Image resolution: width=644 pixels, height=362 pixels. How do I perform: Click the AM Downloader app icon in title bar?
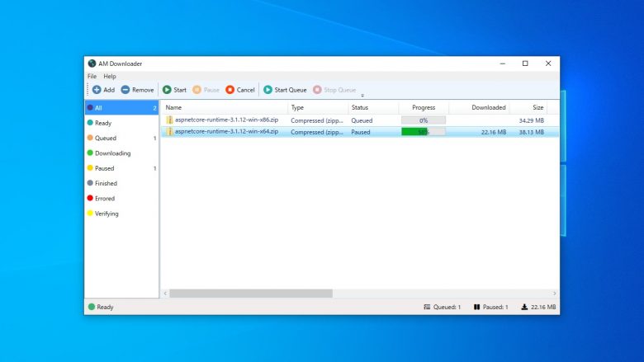tap(92, 63)
